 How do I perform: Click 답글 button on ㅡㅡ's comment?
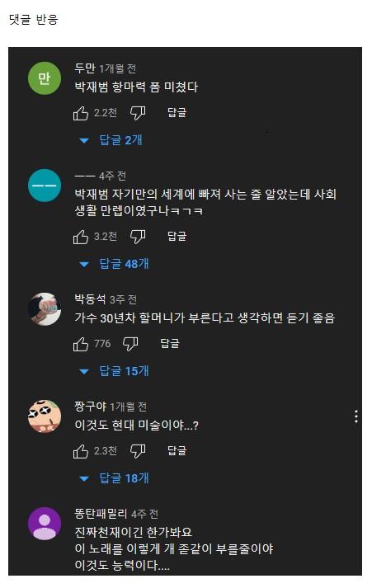pos(177,236)
